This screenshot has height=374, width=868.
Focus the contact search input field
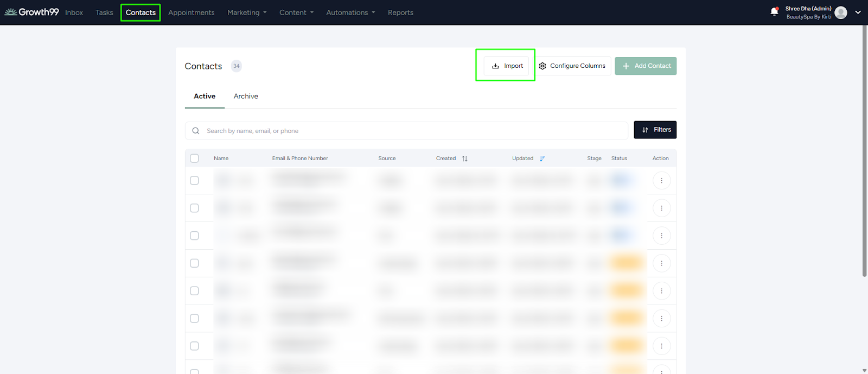[x=412, y=131]
